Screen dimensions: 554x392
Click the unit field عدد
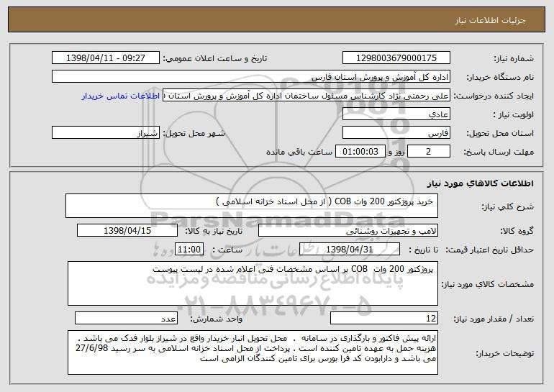[x=126, y=318]
